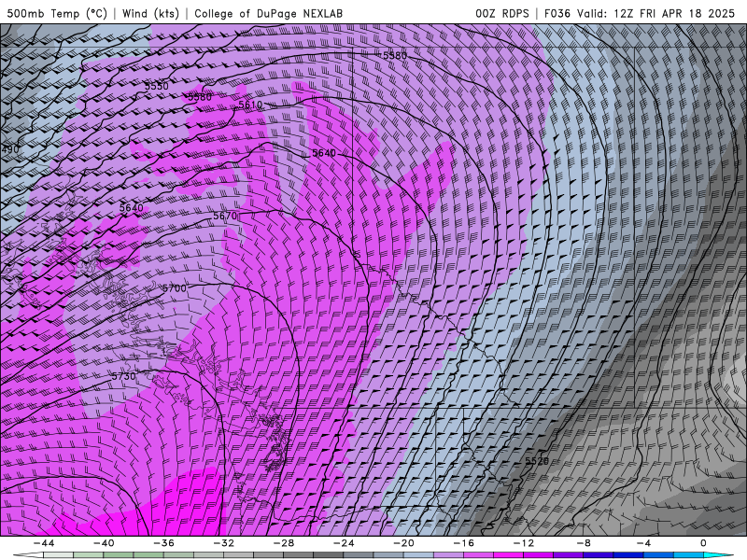The width and height of the screenshot is (747, 560).
Task: Click the 'F036' forecast hour text
Action: pos(557,13)
